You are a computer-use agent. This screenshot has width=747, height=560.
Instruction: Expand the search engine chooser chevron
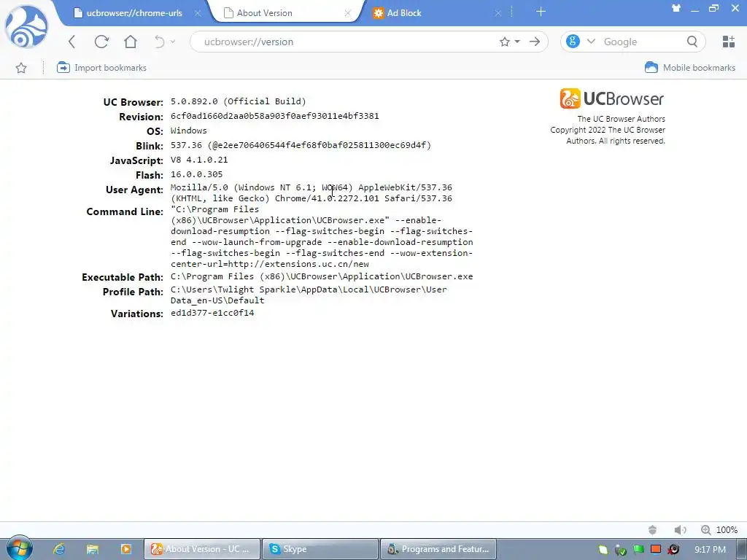coord(591,42)
